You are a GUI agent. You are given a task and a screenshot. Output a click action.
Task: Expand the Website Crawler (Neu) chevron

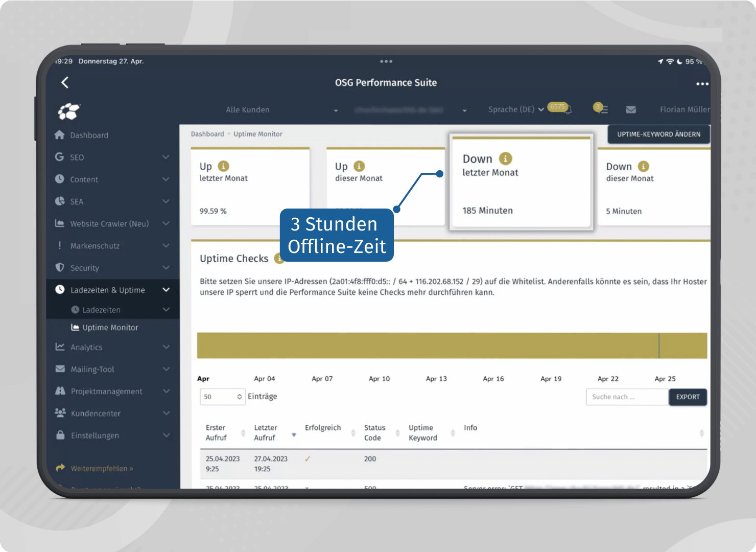(x=166, y=223)
